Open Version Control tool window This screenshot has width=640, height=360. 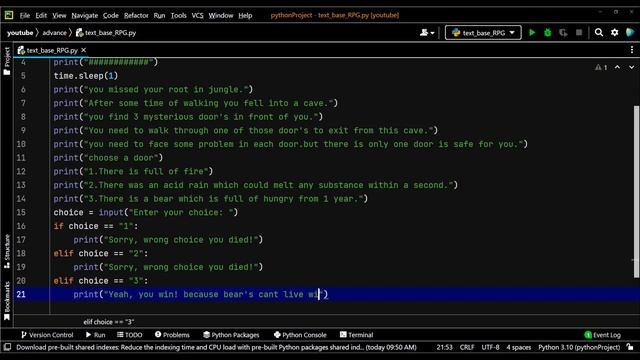tap(47, 335)
